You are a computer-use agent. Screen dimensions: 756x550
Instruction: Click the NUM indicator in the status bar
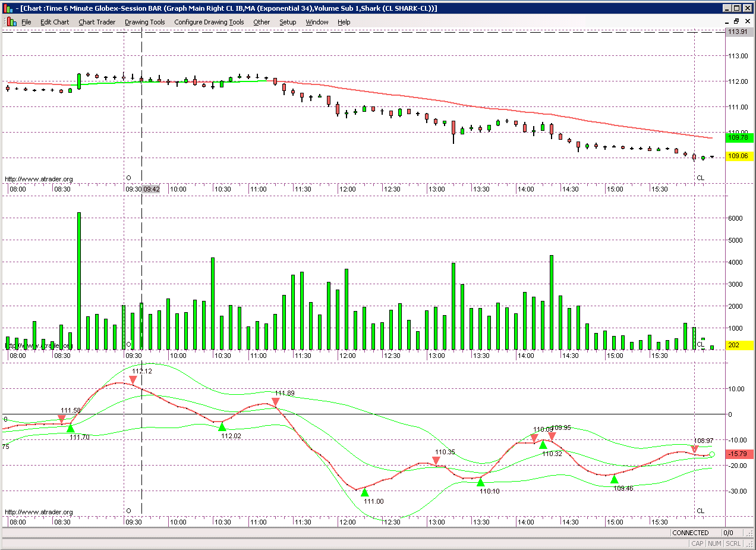714,543
